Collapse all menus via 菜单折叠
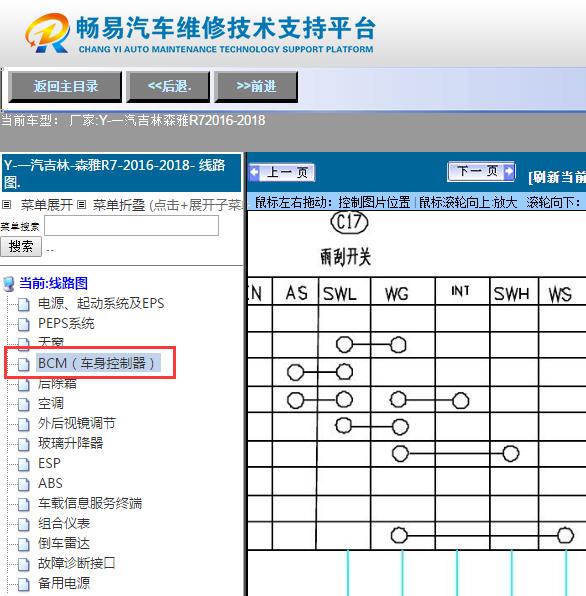586x596 pixels. 119,205
